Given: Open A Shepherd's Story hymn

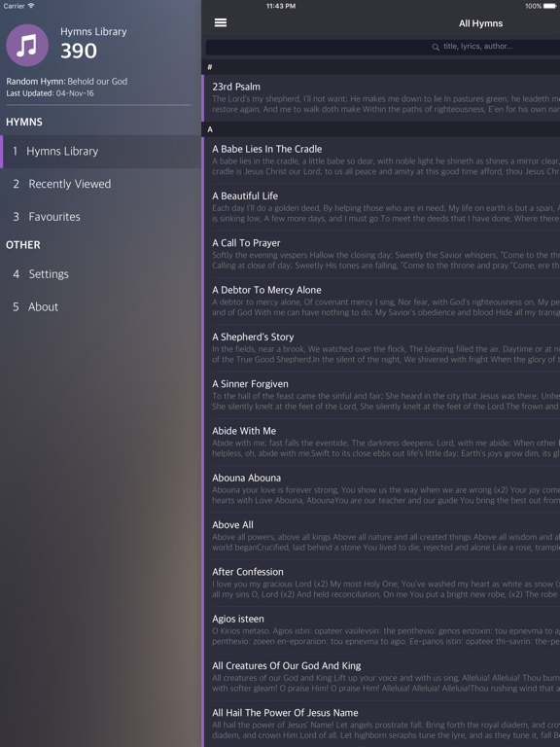Looking at the screenshot, I should (x=381, y=348).
